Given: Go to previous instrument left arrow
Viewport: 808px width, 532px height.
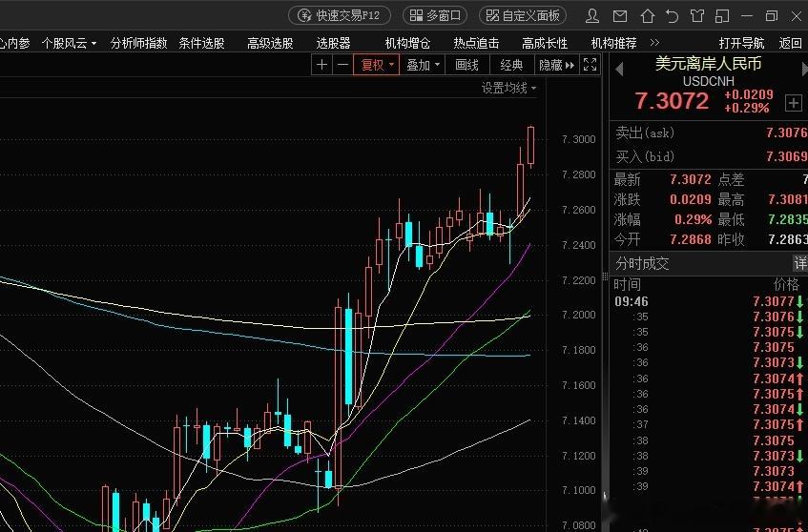Looking at the screenshot, I should pos(619,70).
